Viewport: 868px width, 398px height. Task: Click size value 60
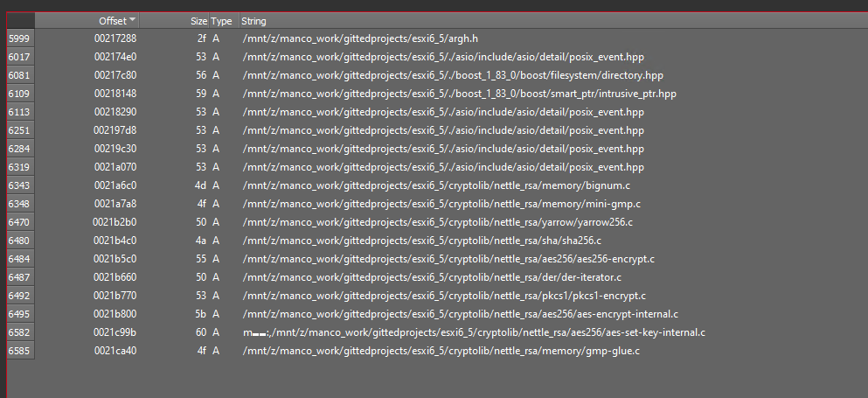click(x=200, y=332)
